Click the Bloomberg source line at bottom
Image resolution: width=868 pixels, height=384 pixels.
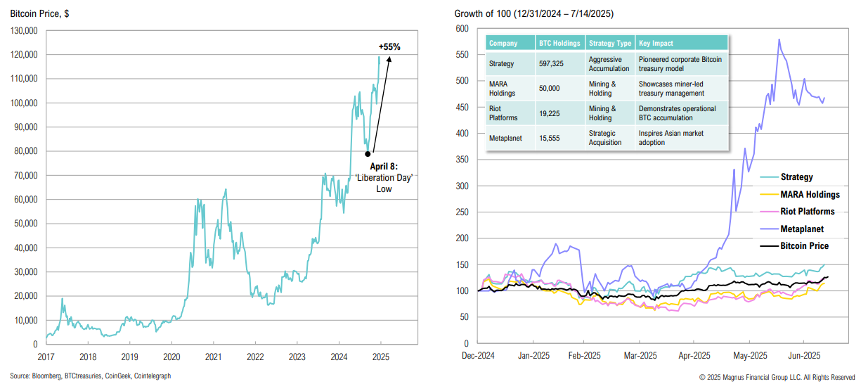coord(90,376)
